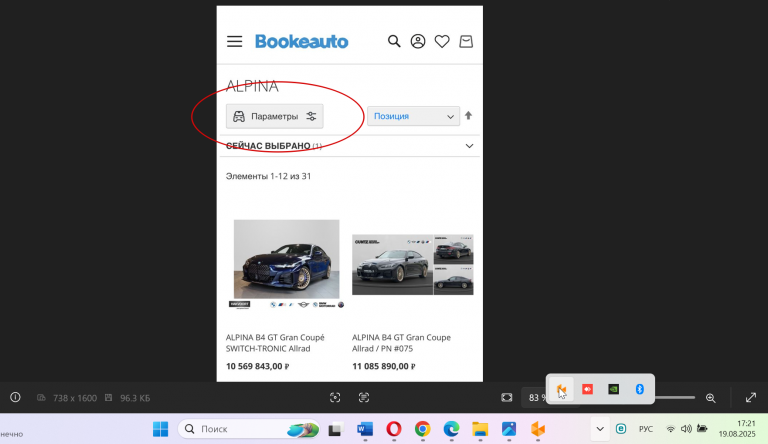
Task: Adjust the zoom slider in the photo viewer
Action: tap(675, 397)
